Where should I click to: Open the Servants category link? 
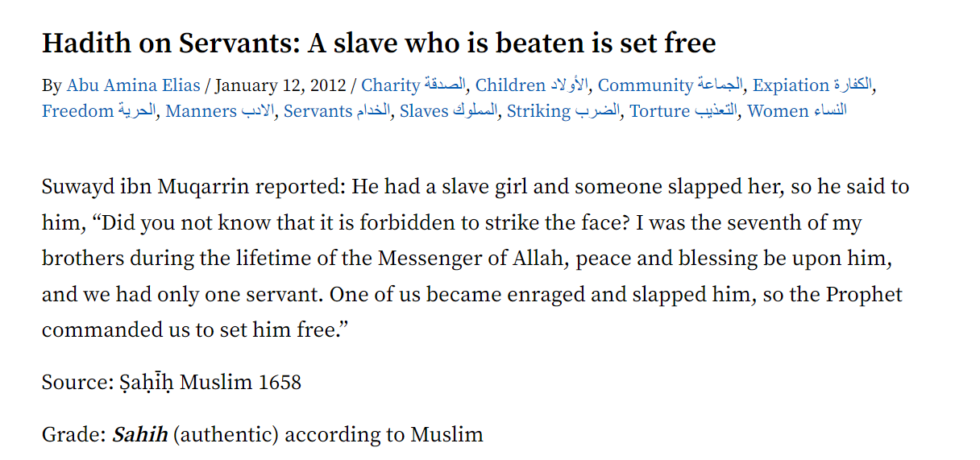click(337, 111)
